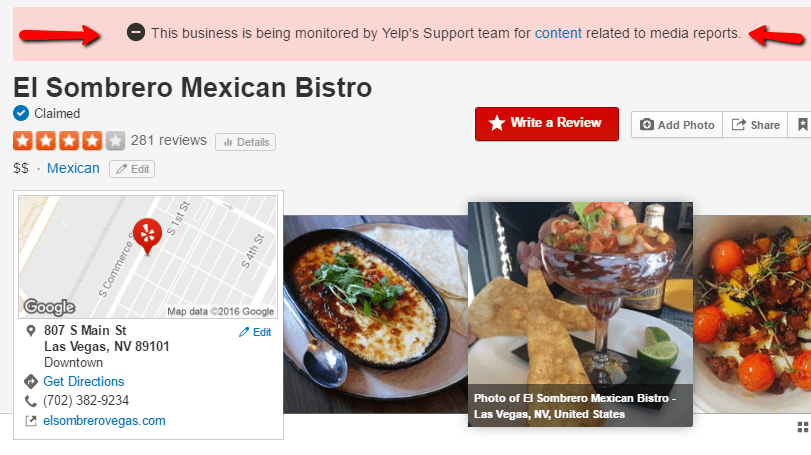
Task: Open rating Details chart button
Action: [x=245, y=142]
